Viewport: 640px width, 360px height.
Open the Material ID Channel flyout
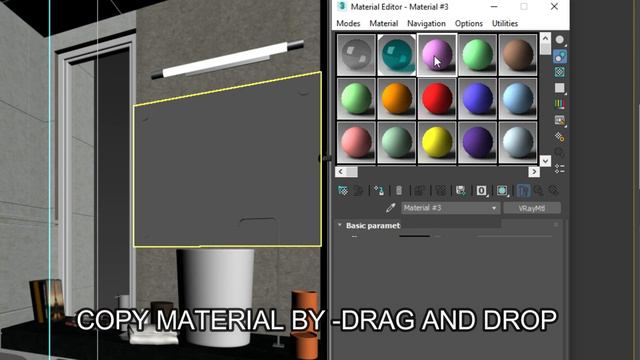pyautogui.click(x=482, y=191)
